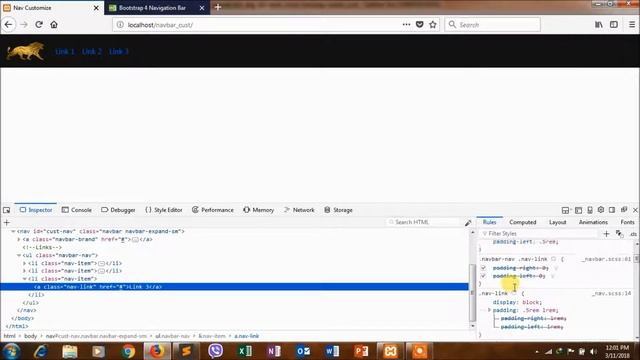This screenshot has width=640, height=360.
Task: Close the Bootstrap 4 Navigation Bar tab
Action: [x=202, y=8]
